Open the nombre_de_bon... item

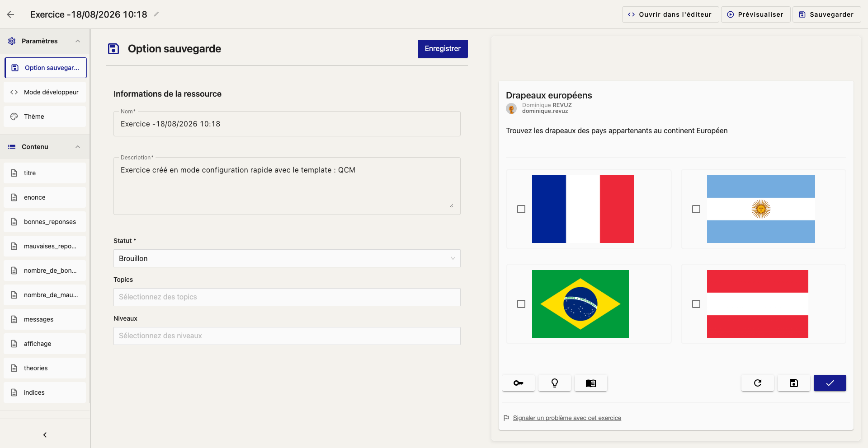45,271
